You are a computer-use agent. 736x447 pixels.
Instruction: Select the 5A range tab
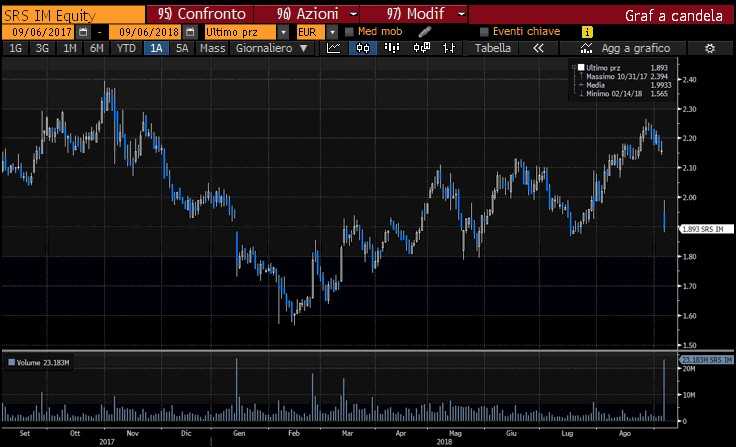pos(182,48)
